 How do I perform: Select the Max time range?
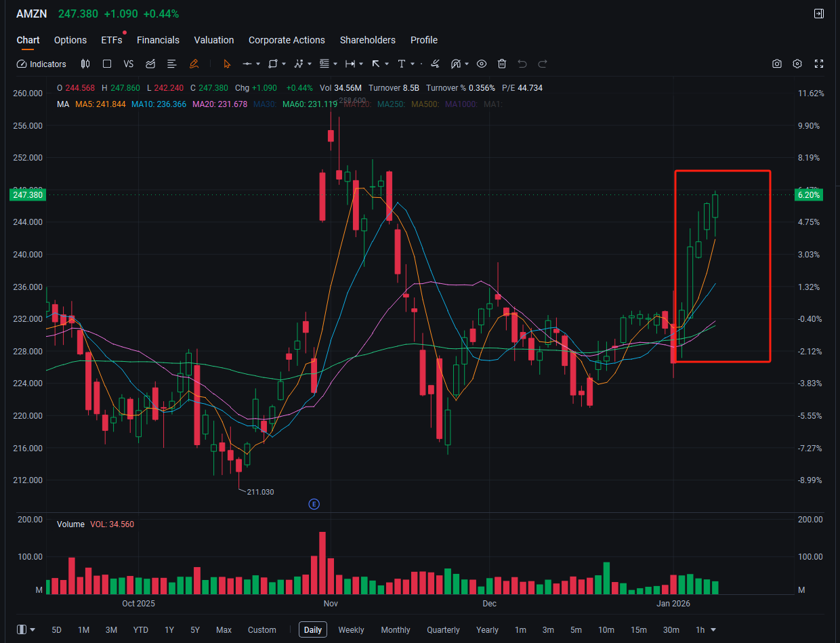pyautogui.click(x=224, y=630)
